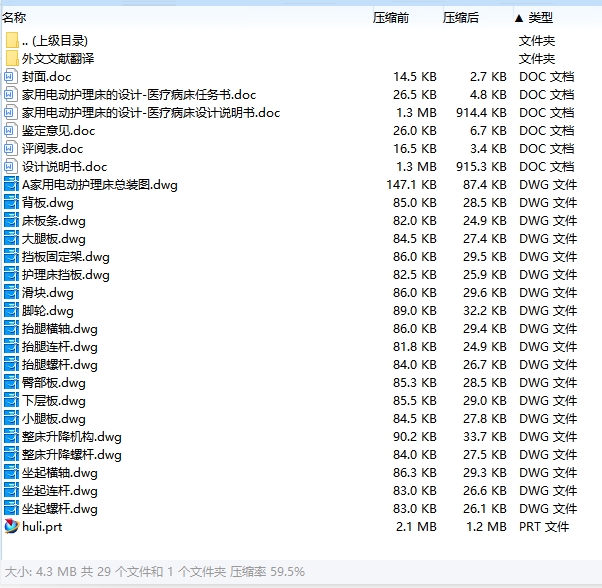This screenshot has width=602, height=588.
Task: Select the file name 整床升降螺杆.dwg
Action: 72,455
